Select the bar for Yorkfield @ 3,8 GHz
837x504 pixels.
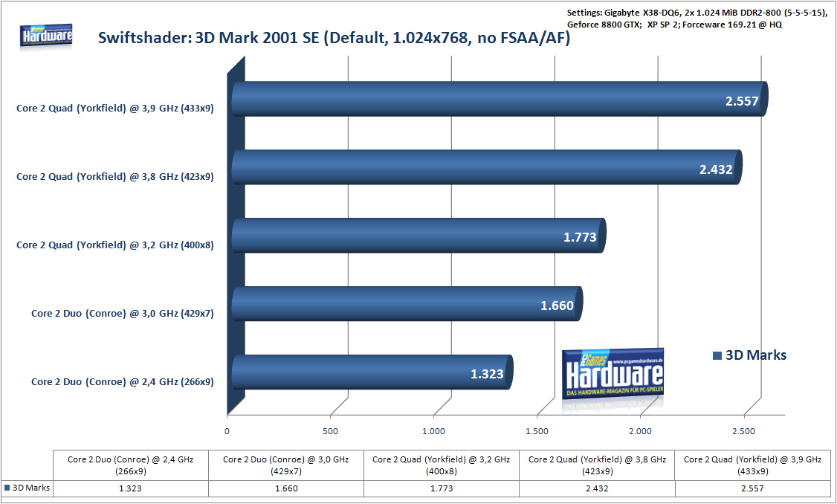pos(487,167)
